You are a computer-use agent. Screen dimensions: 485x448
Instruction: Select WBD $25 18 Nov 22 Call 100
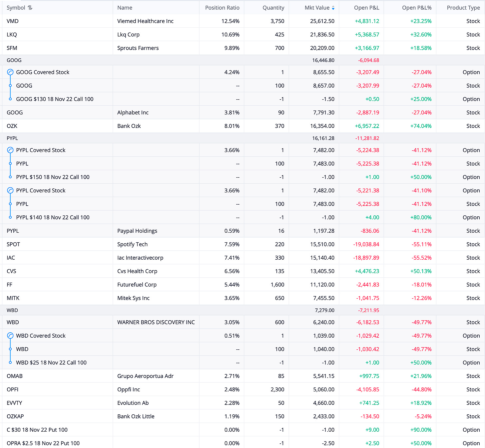(x=51, y=363)
